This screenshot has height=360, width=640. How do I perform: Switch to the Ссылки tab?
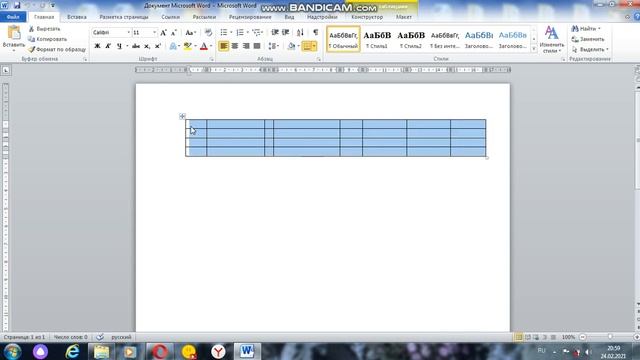click(x=171, y=17)
